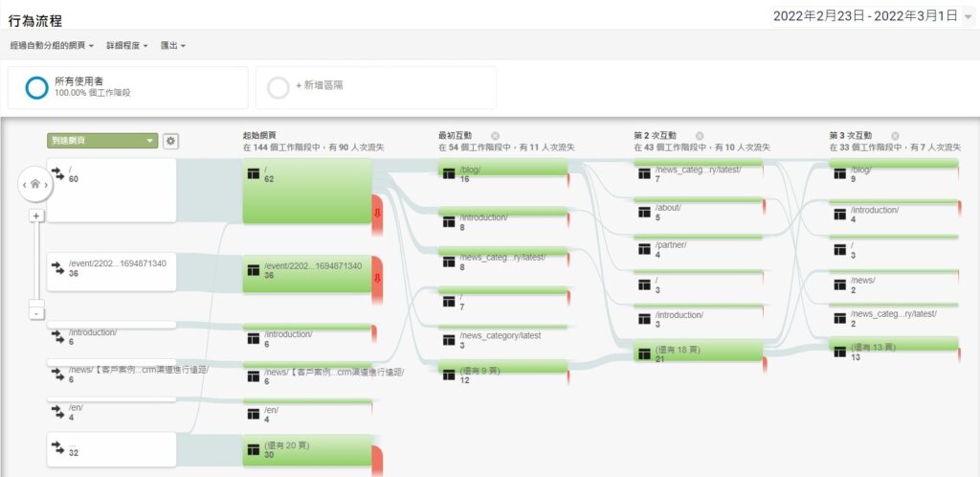Screen dimensions: 980x477
Task: Click the zoom slider track
Action: pyautogui.click(x=37, y=262)
